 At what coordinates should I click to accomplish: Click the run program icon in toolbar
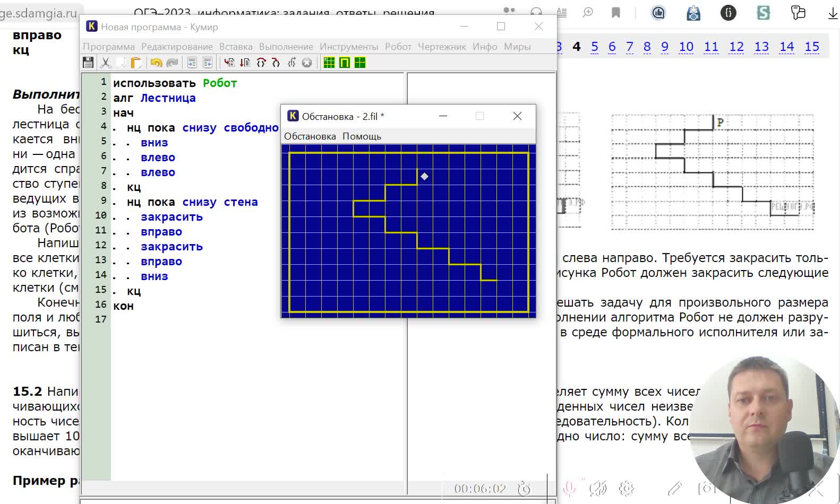click(x=229, y=63)
